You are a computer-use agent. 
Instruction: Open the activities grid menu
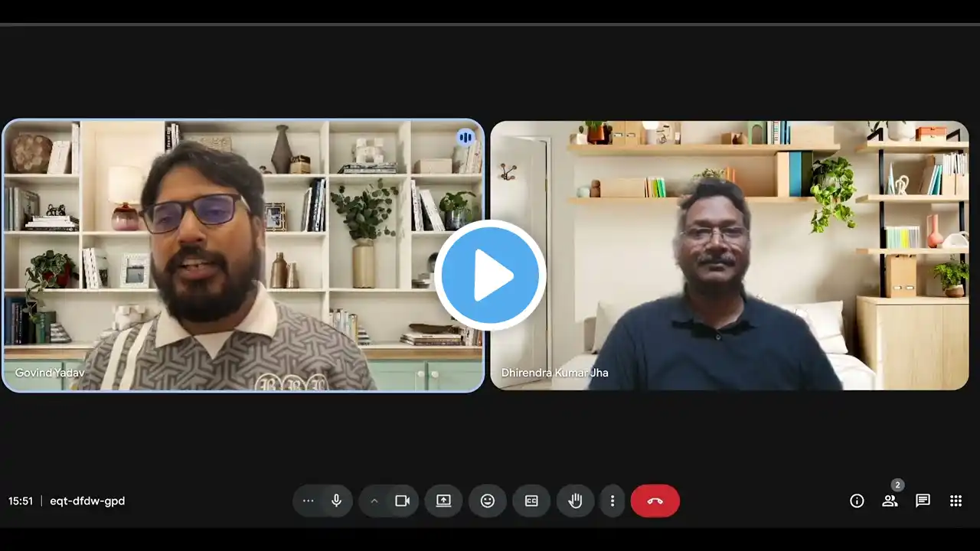point(955,500)
